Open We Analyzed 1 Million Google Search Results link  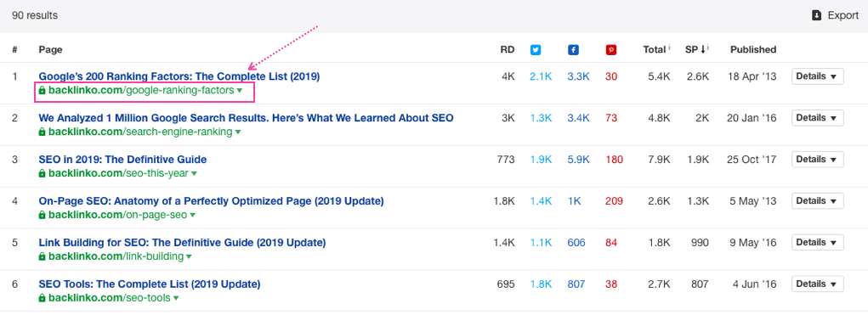point(246,118)
